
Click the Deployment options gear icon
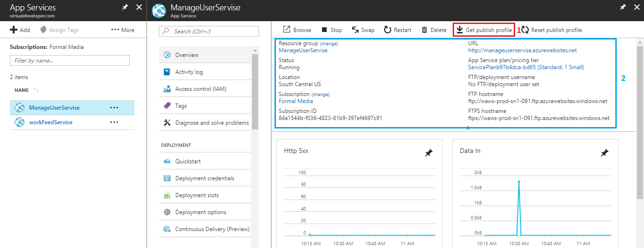point(167,212)
